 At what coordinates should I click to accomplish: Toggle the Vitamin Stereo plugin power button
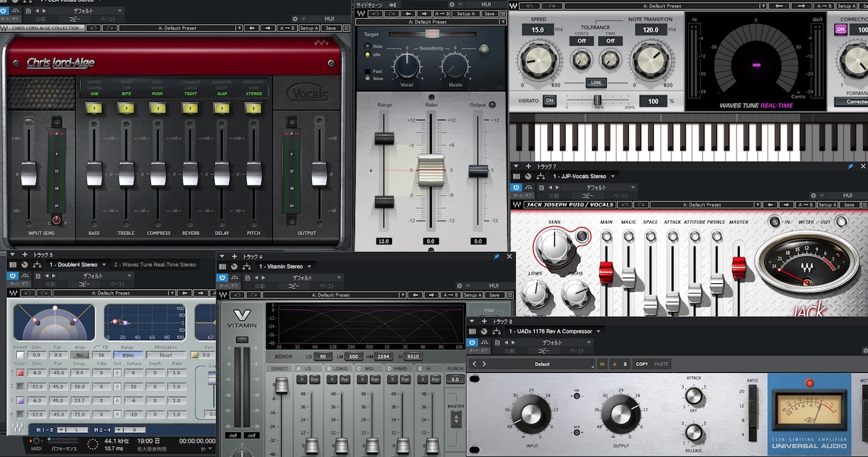[222, 276]
